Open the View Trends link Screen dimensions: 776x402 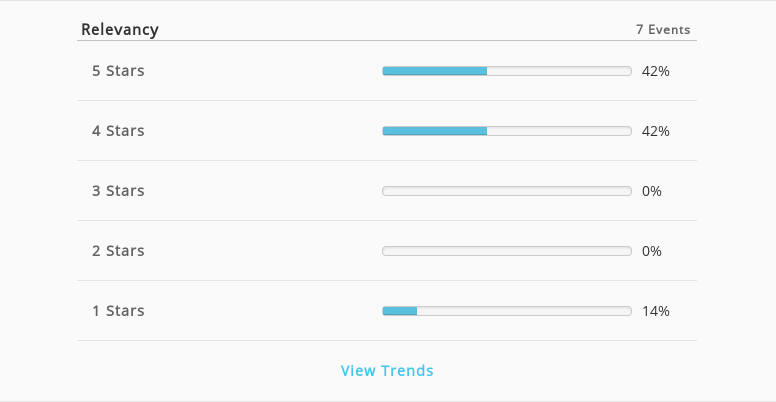pos(387,370)
